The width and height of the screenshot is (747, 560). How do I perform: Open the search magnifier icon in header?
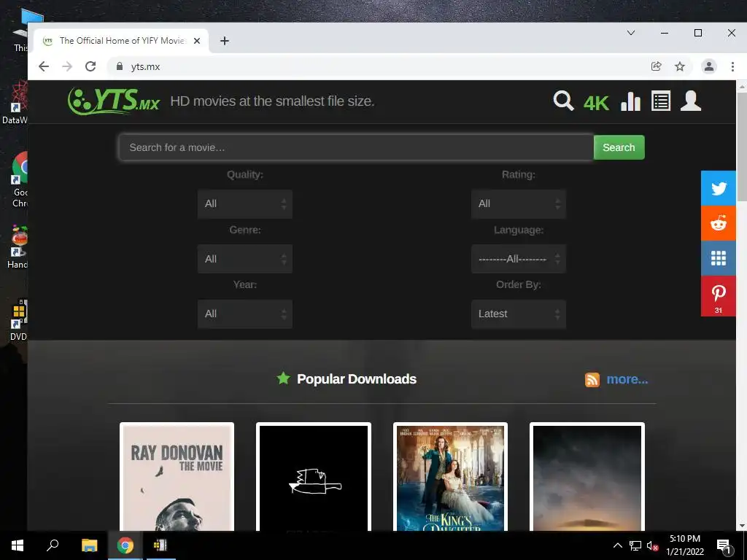563,101
